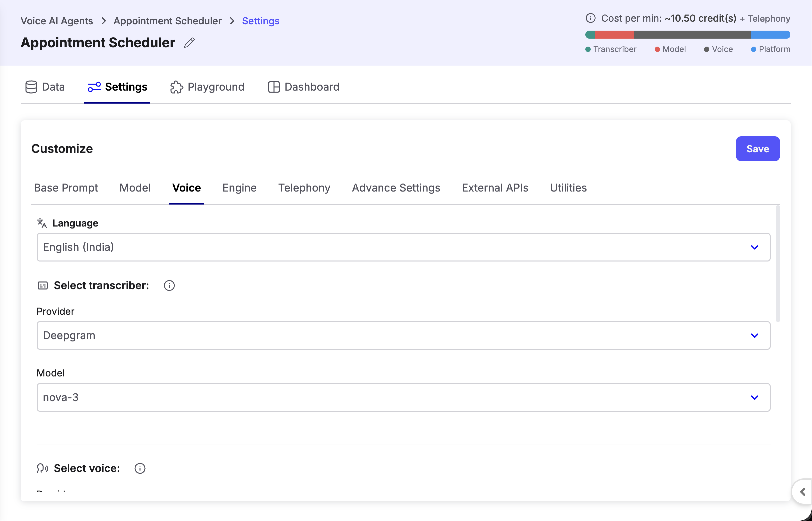Screen dimensions: 812x521
Task: Click the pencil edit icon beside Appointment Scheduler
Action: [189, 43]
